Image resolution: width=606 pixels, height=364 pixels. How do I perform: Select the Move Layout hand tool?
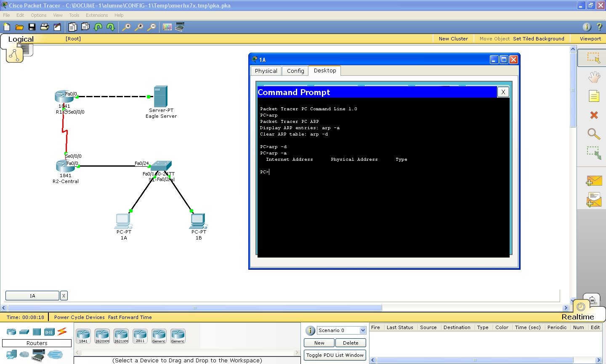pos(593,77)
